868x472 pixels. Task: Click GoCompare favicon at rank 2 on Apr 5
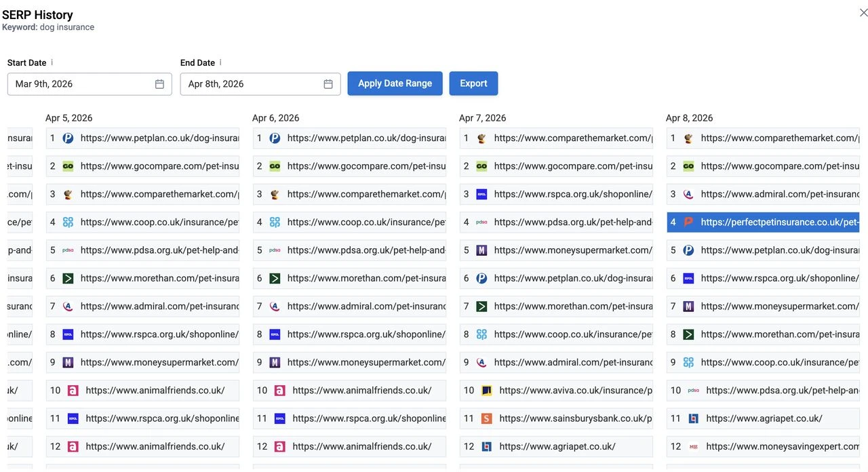point(68,166)
